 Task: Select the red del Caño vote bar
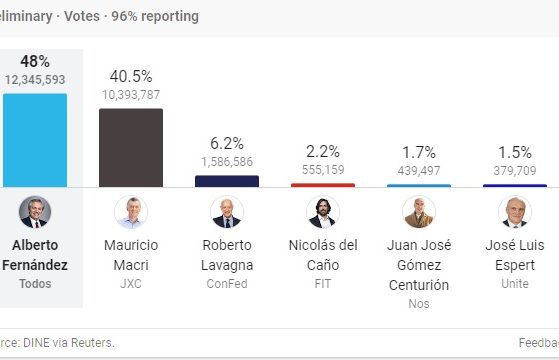coord(323,185)
